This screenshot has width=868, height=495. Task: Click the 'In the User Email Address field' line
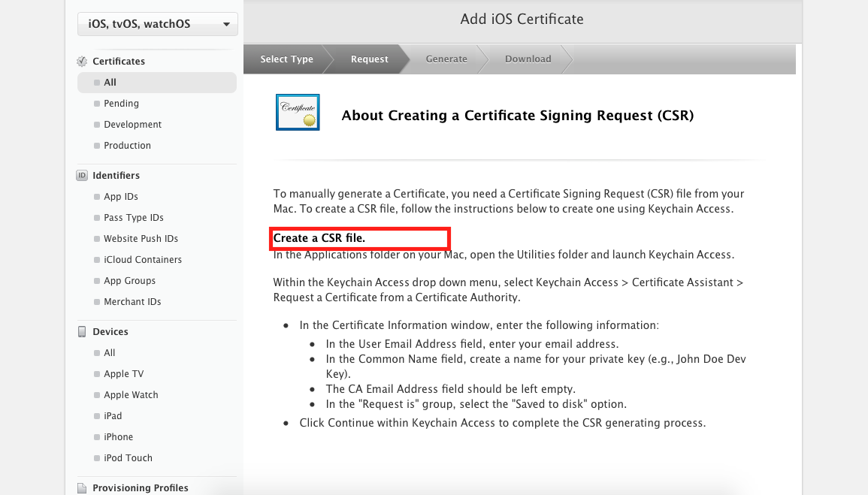(x=472, y=344)
